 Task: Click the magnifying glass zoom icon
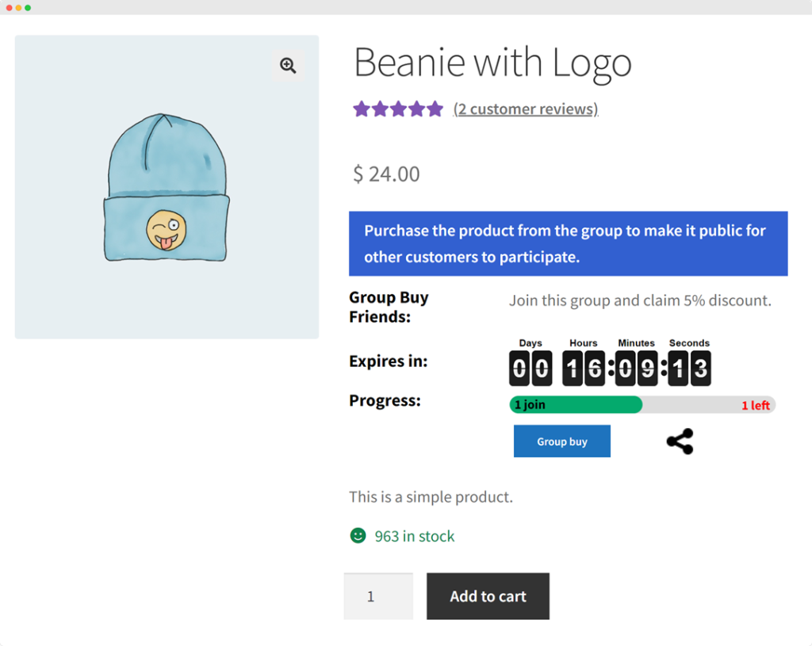click(288, 66)
